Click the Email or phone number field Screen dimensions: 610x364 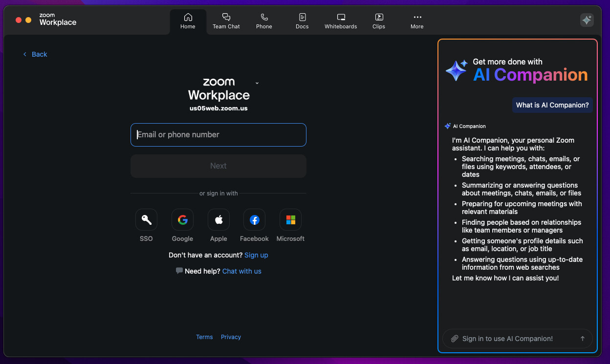point(218,135)
